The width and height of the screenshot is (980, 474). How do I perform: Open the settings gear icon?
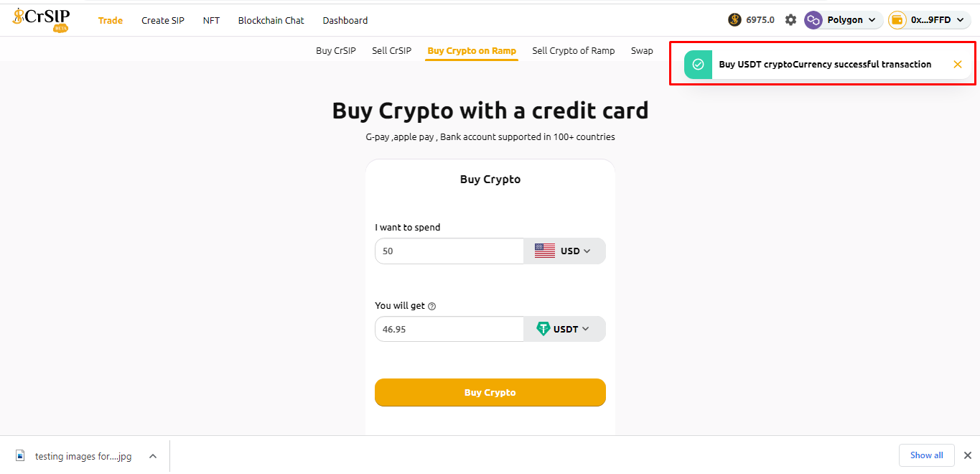pos(790,20)
